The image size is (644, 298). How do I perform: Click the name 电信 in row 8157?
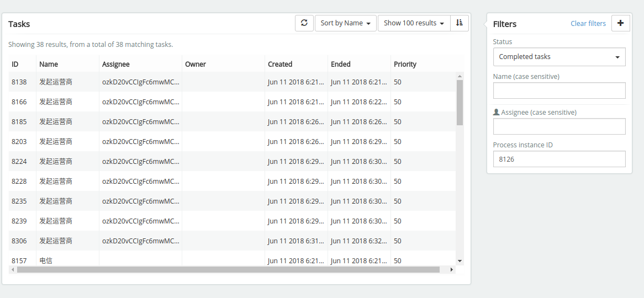[46, 260]
